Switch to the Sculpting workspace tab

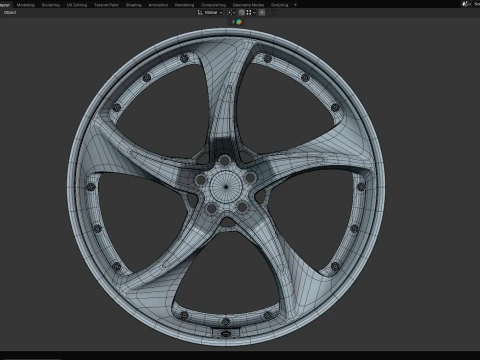click(x=51, y=5)
